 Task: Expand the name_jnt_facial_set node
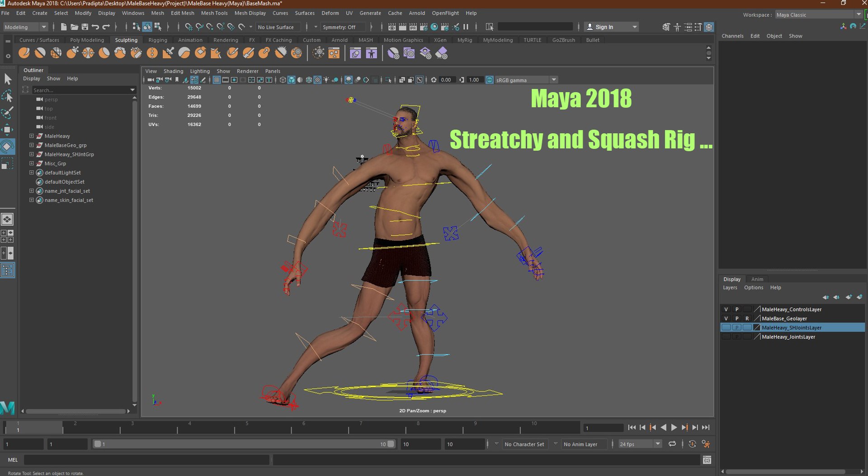[32, 191]
